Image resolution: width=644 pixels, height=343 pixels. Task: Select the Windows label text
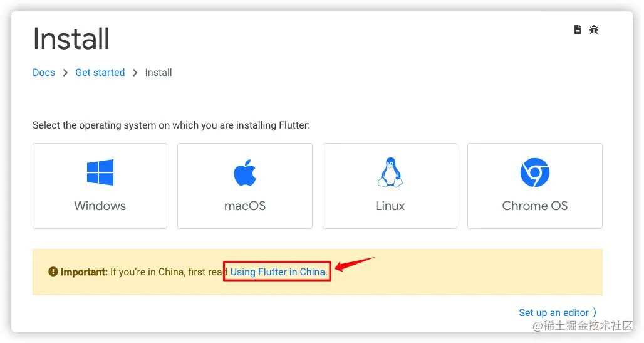tap(100, 206)
